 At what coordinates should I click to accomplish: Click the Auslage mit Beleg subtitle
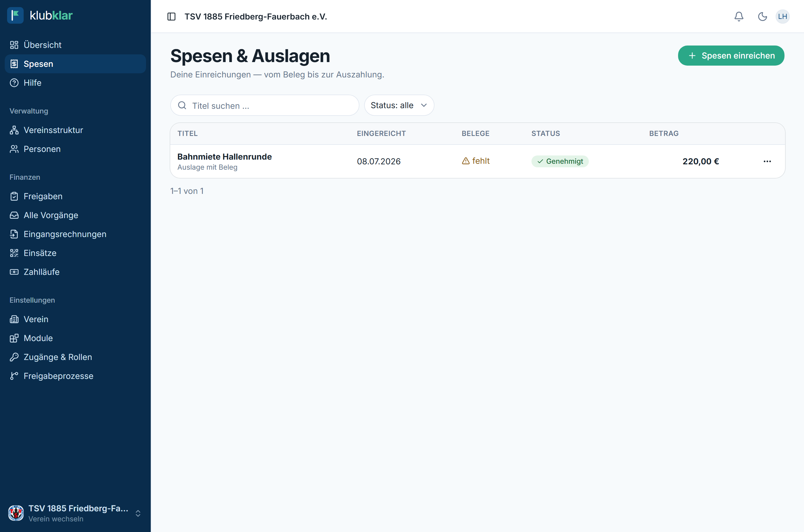click(x=207, y=167)
